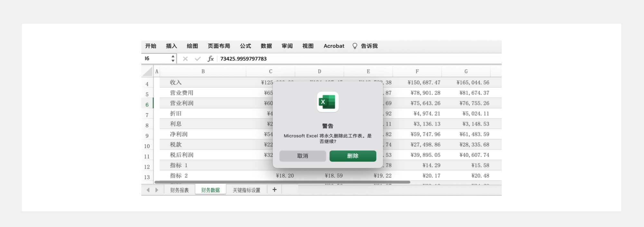Switch to the 页面布局 tab
644x227 pixels.
219,46
